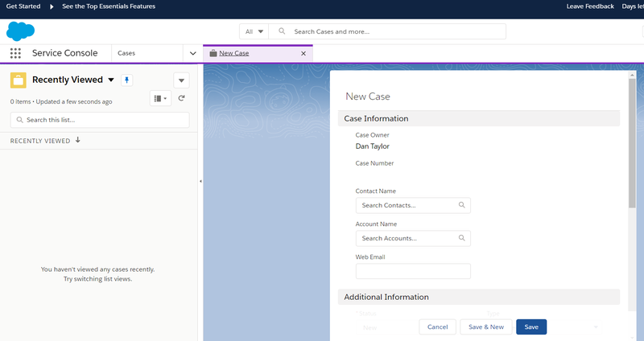
Task: Click the Service Console app name
Action: 65,53
